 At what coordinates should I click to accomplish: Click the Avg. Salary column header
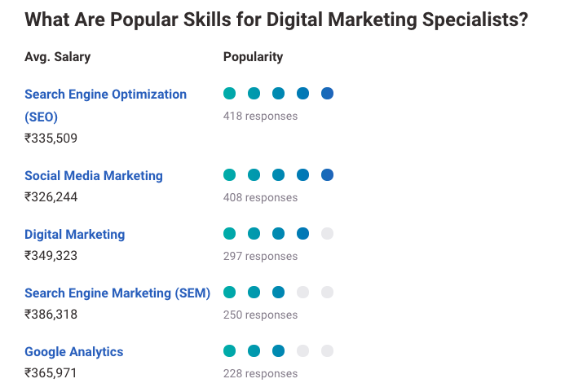click(58, 57)
